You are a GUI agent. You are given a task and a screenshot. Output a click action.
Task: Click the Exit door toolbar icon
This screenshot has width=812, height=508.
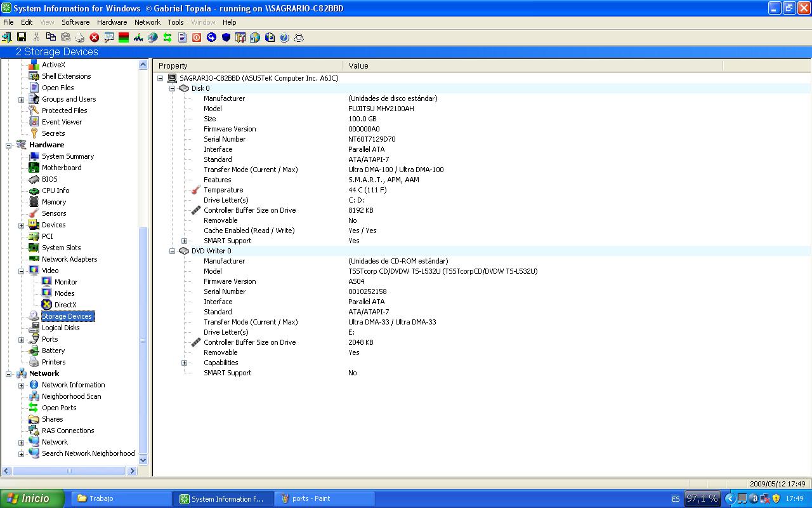click(x=7, y=37)
